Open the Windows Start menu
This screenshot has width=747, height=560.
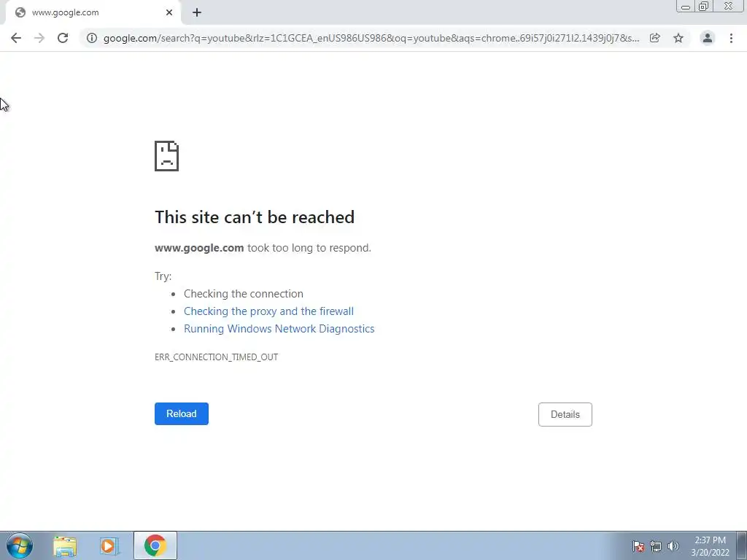coord(20,545)
